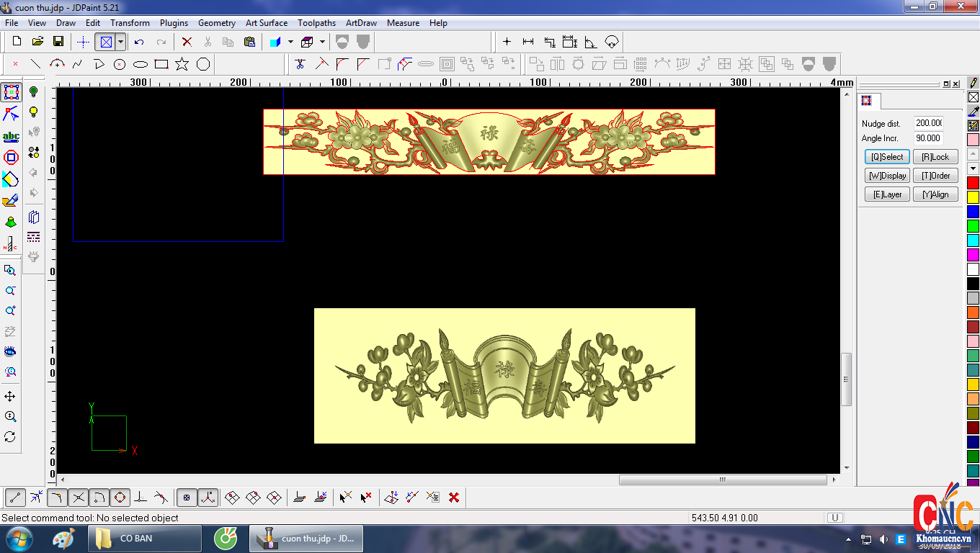Screen dimensions: 980x553
Task: Select the Star shape drawing tool
Action: pyautogui.click(x=182, y=64)
